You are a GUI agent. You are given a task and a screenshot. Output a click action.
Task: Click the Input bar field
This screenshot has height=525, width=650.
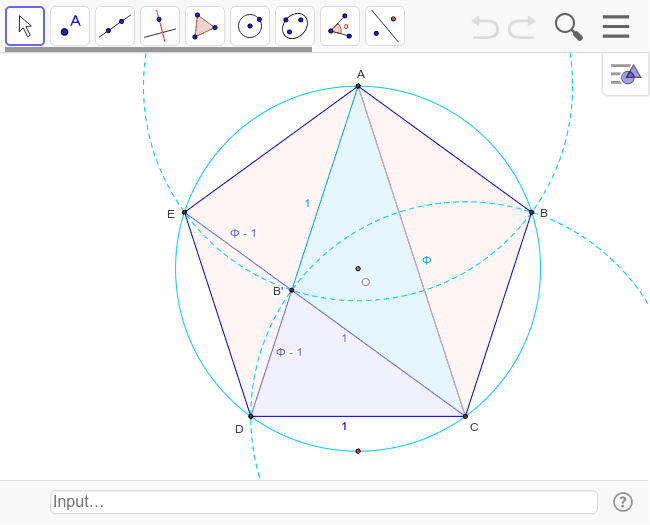[x=324, y=502]
